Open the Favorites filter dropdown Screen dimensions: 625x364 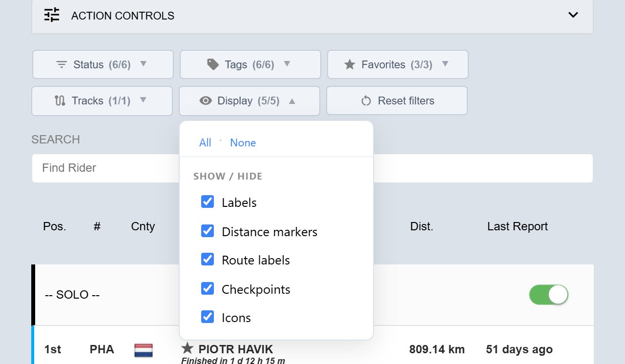point(398,64)
